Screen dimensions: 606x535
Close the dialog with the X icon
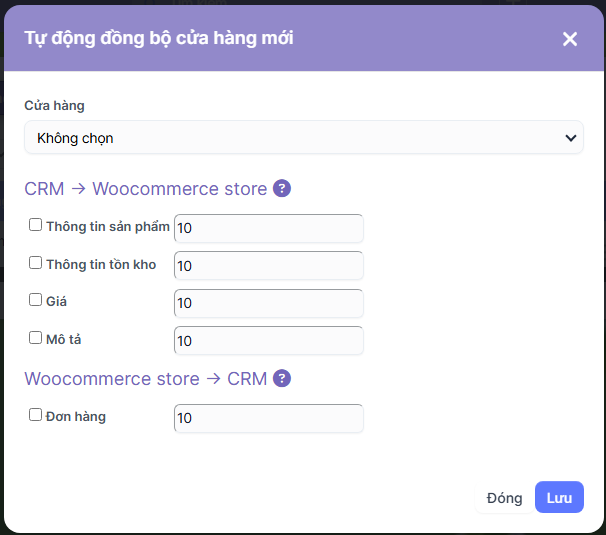570,39
